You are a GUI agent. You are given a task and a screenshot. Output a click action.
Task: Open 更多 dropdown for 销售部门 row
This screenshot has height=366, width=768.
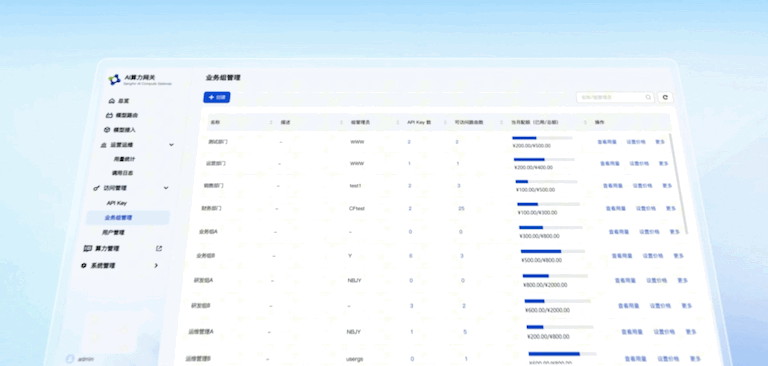coord(667,186)
